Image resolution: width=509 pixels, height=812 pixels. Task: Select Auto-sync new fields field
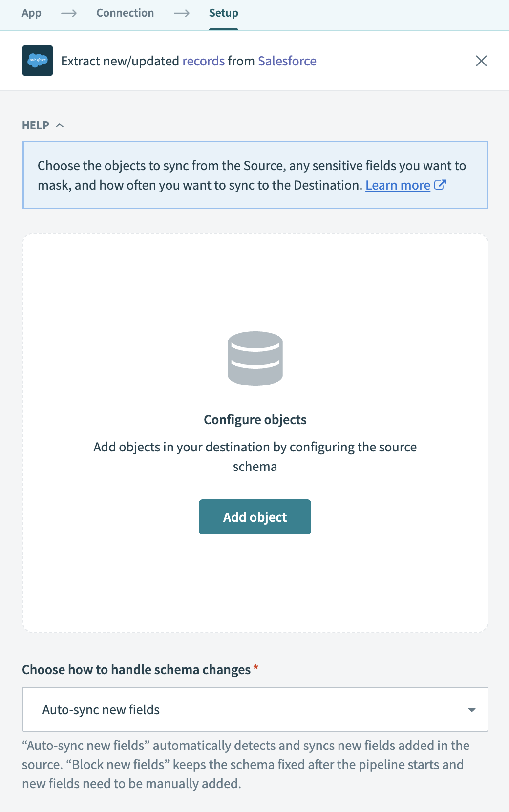point(254,709)
